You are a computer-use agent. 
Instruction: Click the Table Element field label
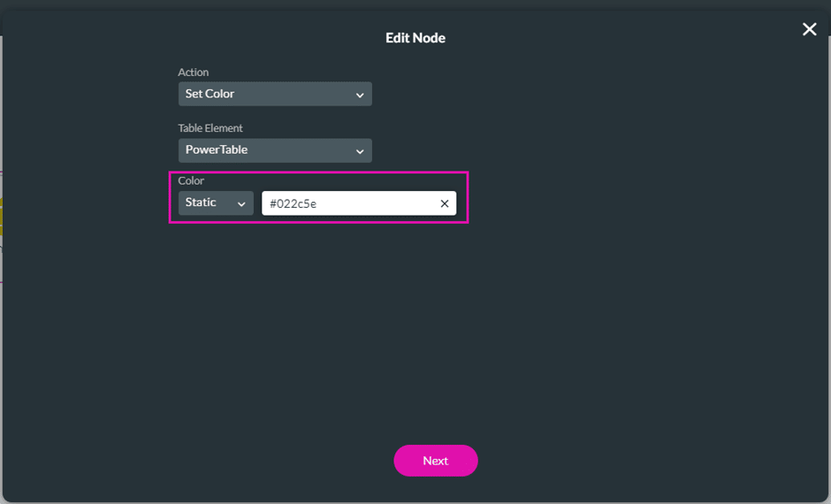point(210,128)
